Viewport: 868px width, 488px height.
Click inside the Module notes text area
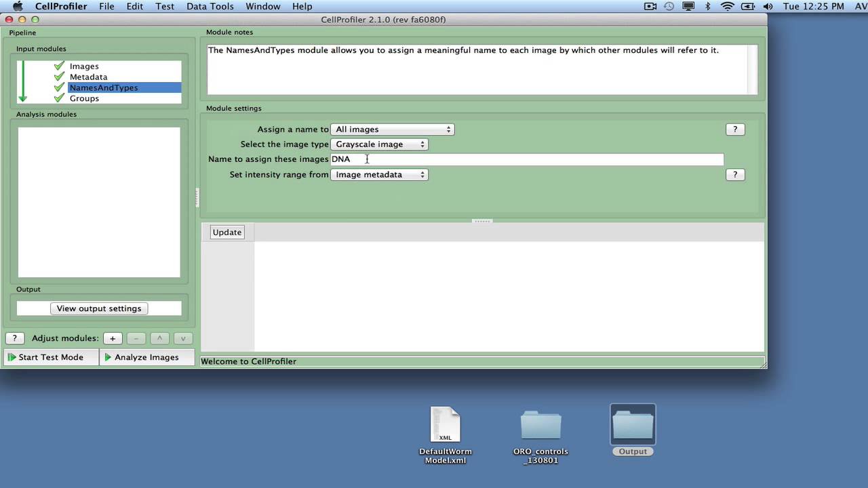point(477,69)
